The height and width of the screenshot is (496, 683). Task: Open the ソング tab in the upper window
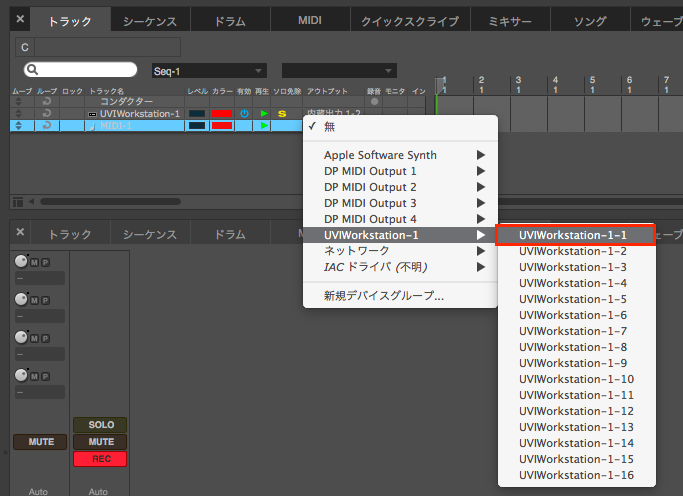pyautogui.click(x=590, y=20)
